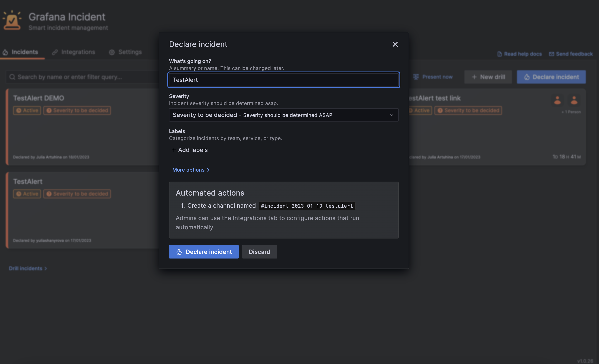Click the Read help docs document icon
Viewport: 599px width, 364px height.
500,54
